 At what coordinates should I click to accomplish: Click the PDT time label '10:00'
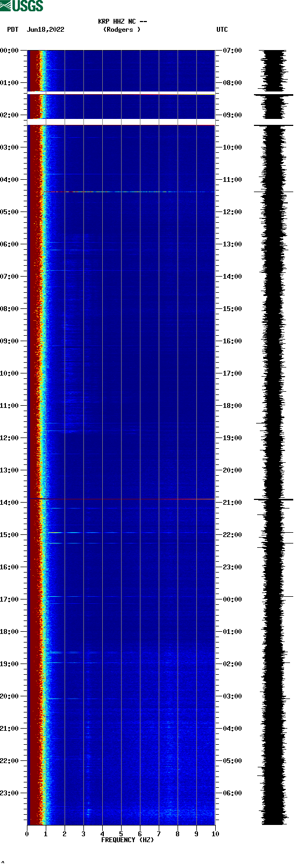(9, 373)
